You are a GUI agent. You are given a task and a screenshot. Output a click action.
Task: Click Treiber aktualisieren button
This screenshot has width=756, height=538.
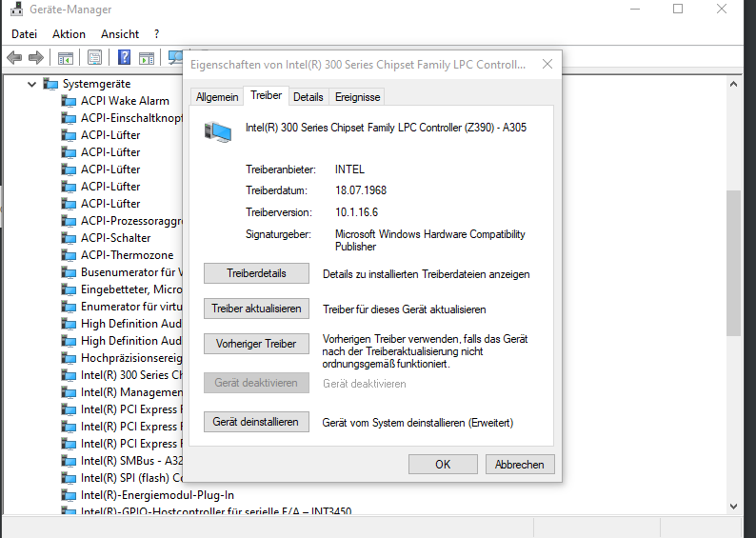click(256, 309)
